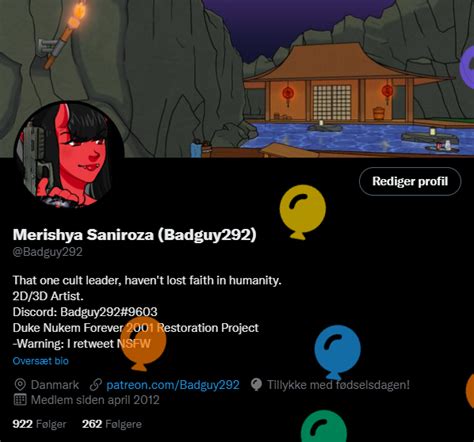Open the 262 Følgere list
Viewport: 474px width, 442px height.
[x=112, y=424]
